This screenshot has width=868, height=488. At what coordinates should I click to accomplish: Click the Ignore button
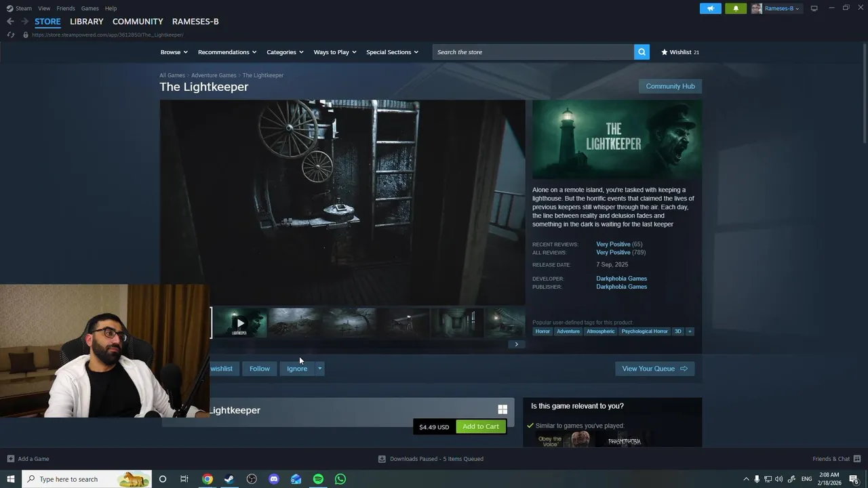point(297,369)
